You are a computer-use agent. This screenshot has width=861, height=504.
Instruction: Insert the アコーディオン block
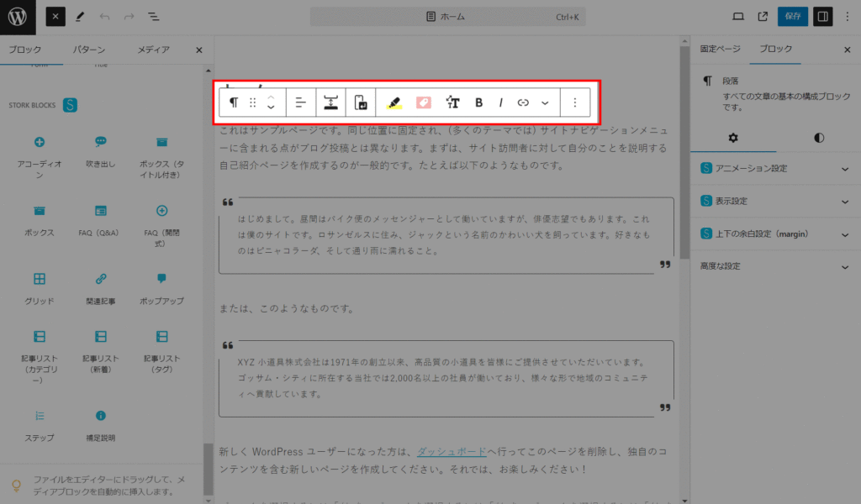coord(39,157)
